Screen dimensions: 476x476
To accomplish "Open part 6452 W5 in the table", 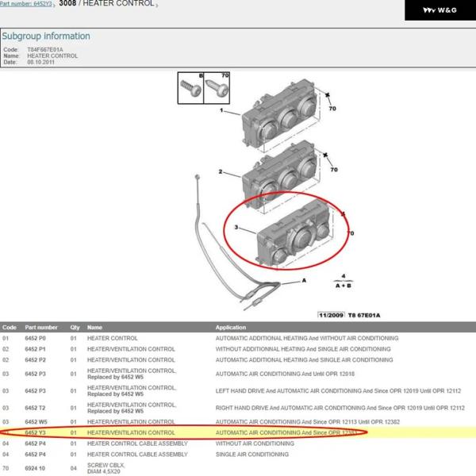I will point(36,422).
